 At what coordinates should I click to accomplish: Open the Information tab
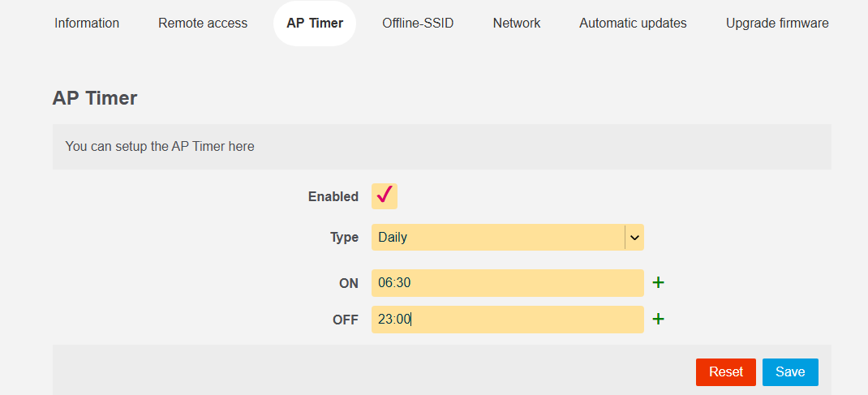click(87, 24)
